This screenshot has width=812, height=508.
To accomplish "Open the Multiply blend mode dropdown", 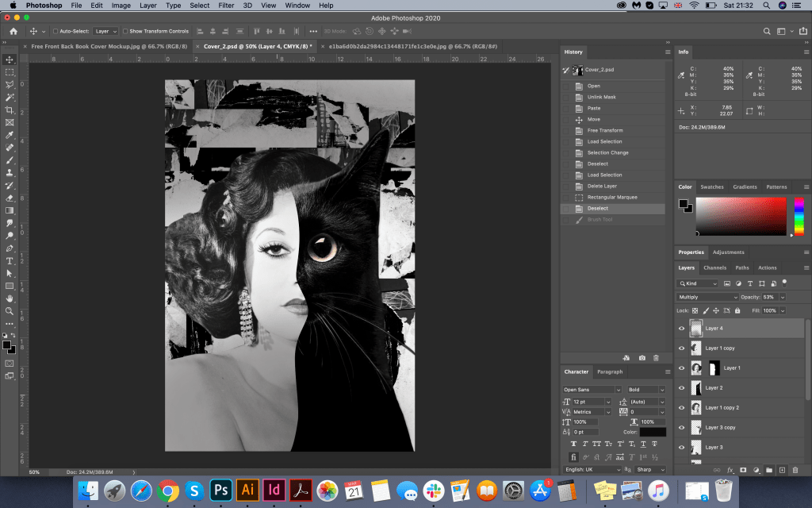I will (x=707, y=297).
